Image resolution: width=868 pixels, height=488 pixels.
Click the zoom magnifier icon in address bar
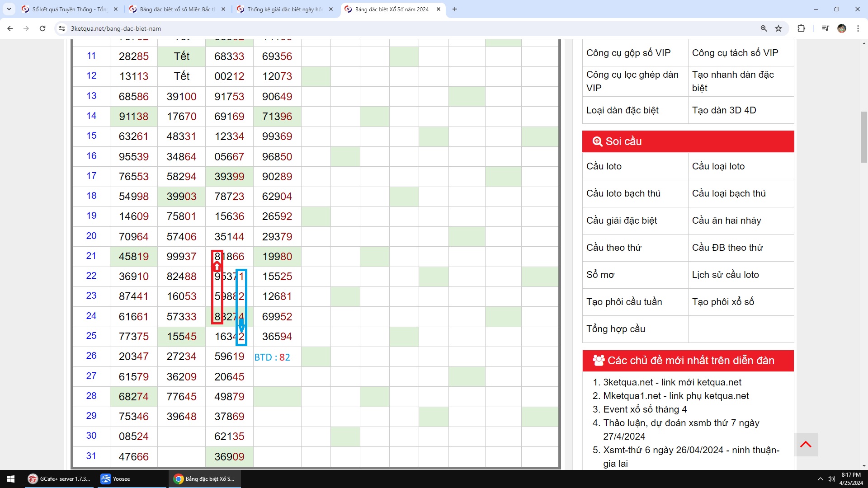click(764, 28)
